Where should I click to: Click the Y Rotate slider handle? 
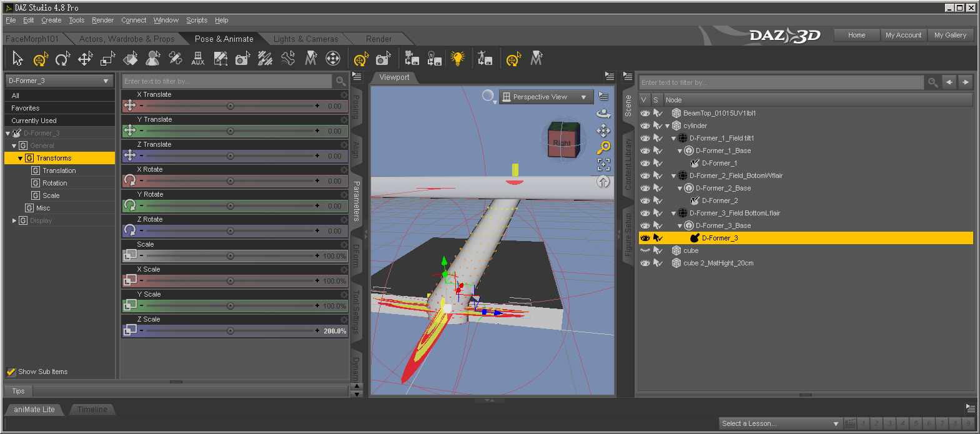230,206
